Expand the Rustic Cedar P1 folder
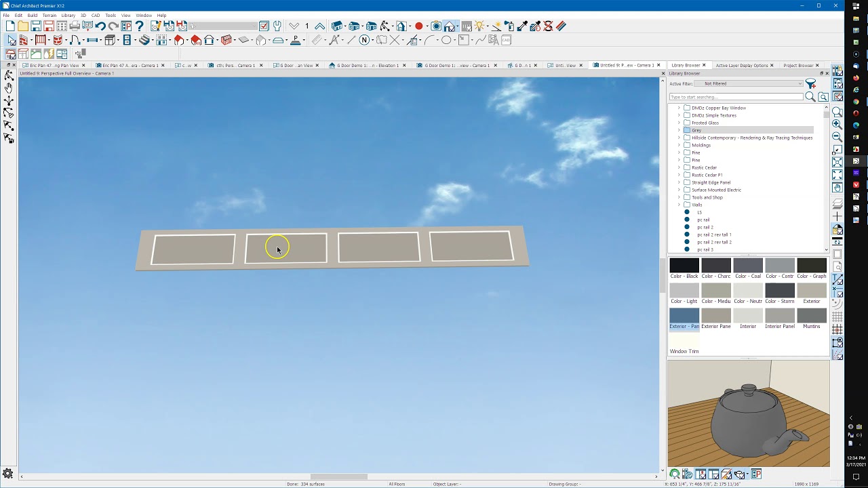868x488 pixels. pyautogui.click(x=679, y=175)
